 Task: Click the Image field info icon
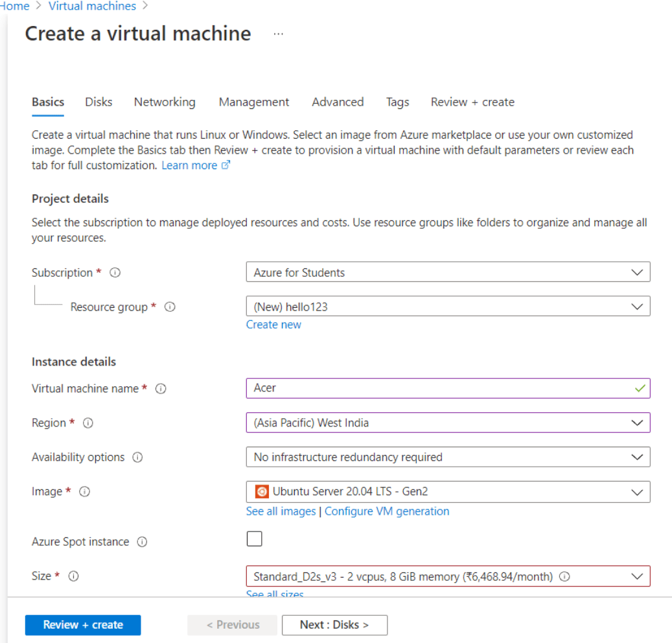point(84,492)
